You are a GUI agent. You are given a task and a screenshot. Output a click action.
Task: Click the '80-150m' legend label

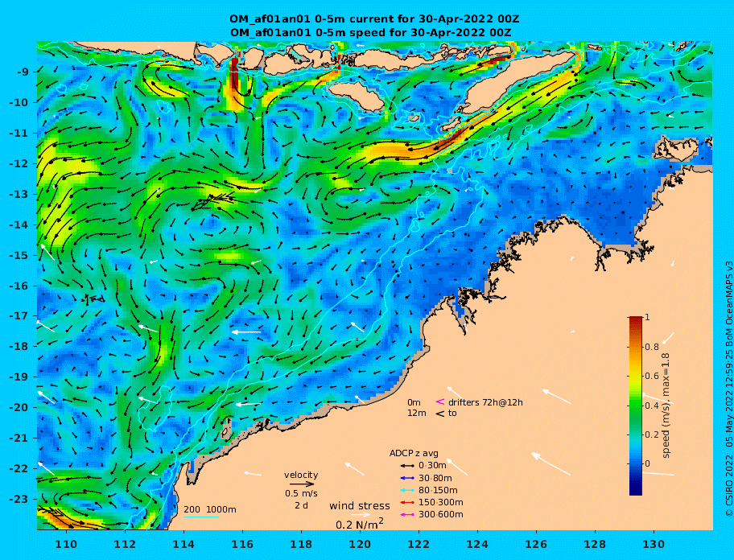click(438, 490)
